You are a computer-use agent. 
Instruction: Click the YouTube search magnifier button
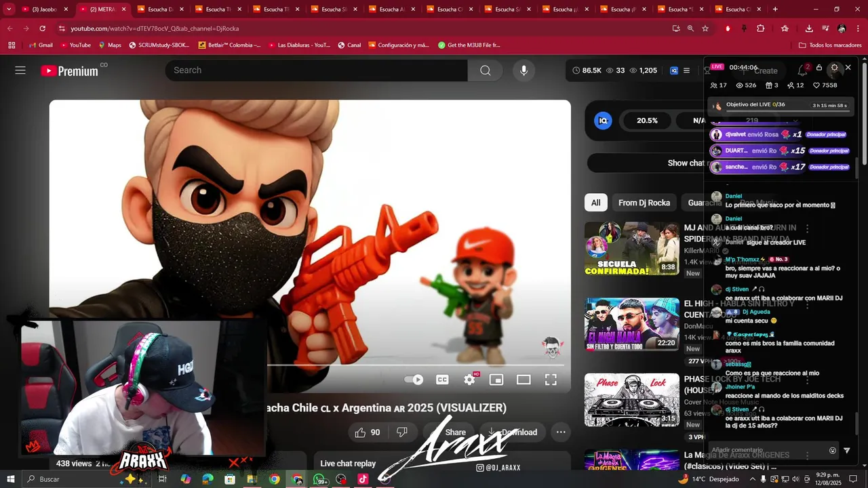[486, 70]
